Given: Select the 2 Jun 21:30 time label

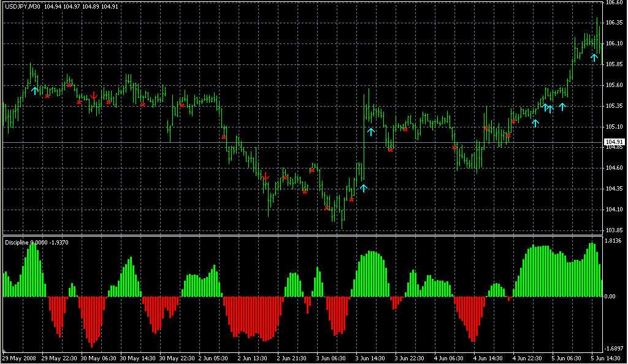Looking at the screenshot, I should (291, 358).
